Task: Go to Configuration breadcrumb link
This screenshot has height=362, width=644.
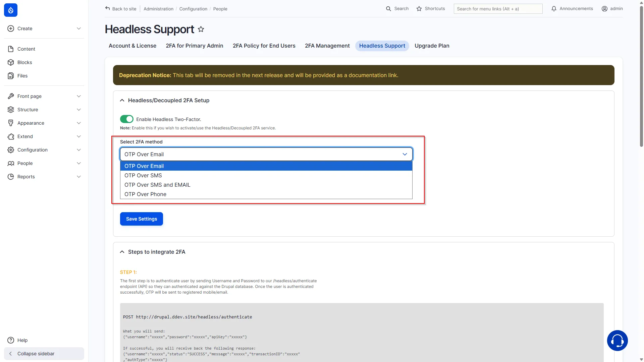Action: [x=193, y=9]
